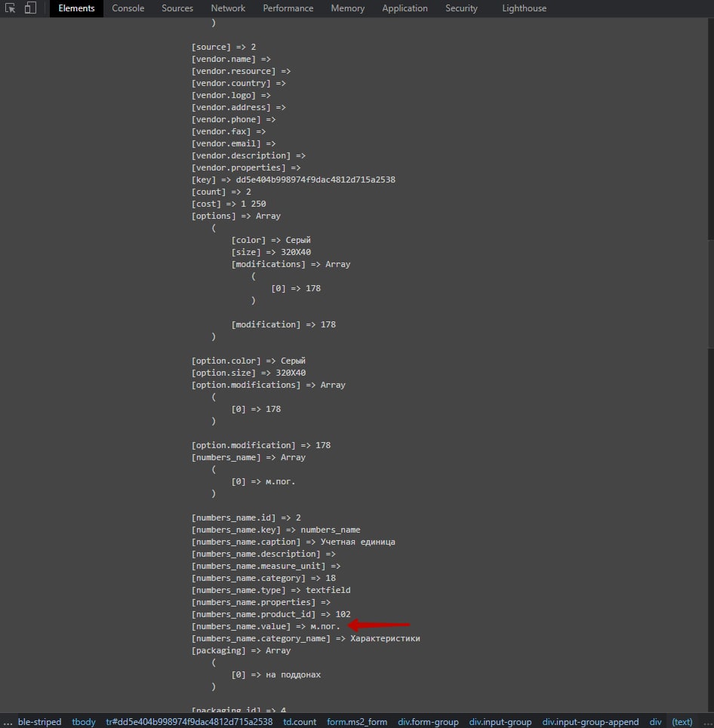The image size is (714, 728).
Task: Click the [option.size] => 320X40 line
Action: click(248, 373)
